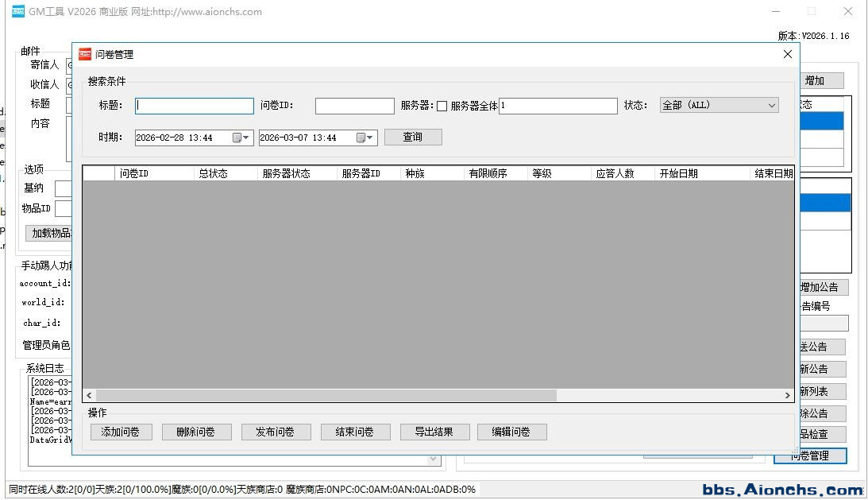Open the 编辑问卷 editor button
The height and width of the screenshot is (500, 868).
[x=511, y=432]
